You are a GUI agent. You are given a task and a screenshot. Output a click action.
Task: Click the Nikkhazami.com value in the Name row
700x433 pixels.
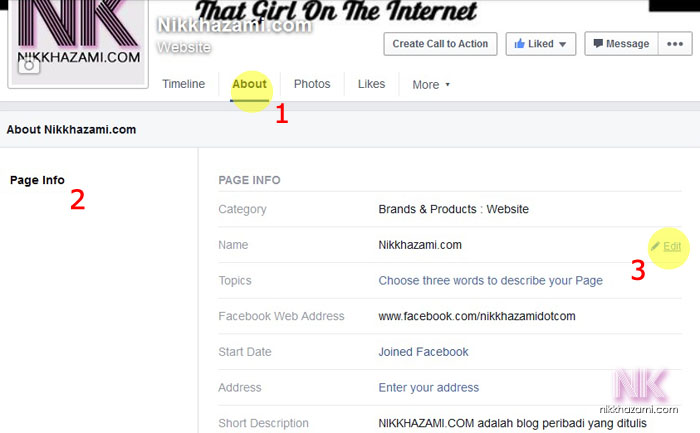(420, 245)
